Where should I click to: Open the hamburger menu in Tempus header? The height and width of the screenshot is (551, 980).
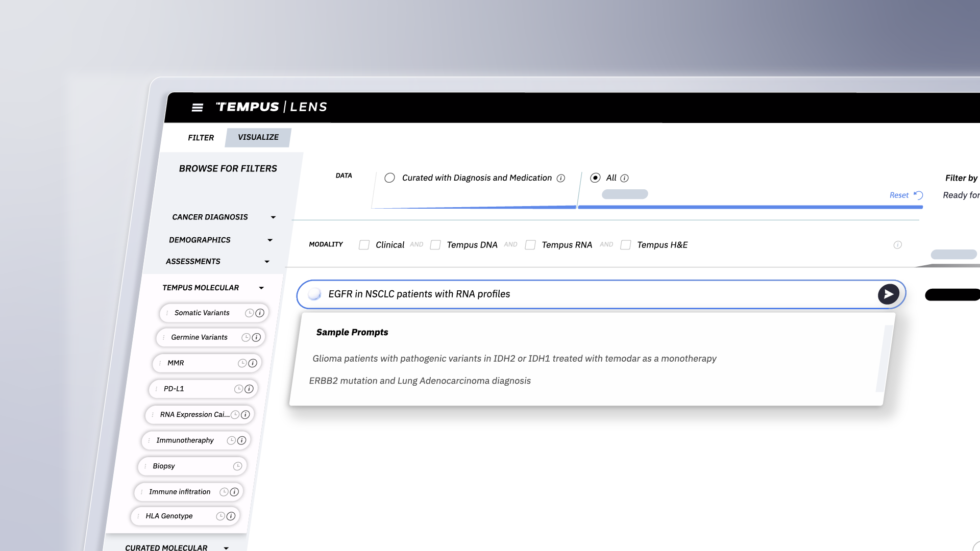click(198, 107)
